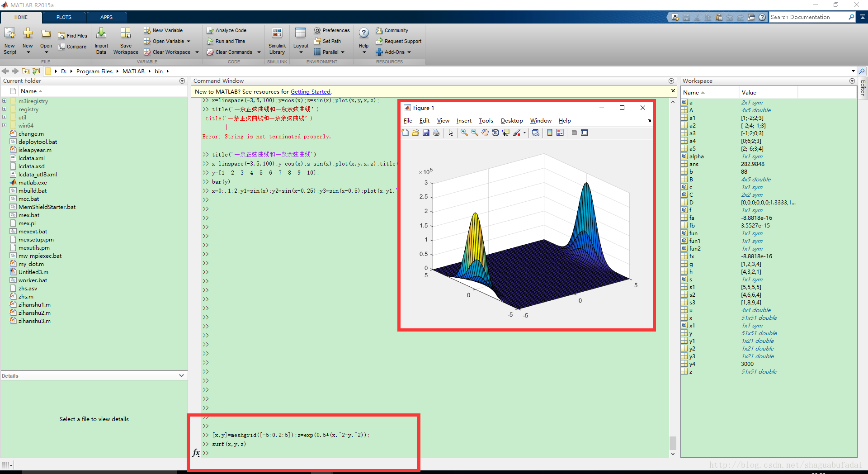
Task: Open brush color dropdown arrow in Figure 1
Action: (524, 133)
